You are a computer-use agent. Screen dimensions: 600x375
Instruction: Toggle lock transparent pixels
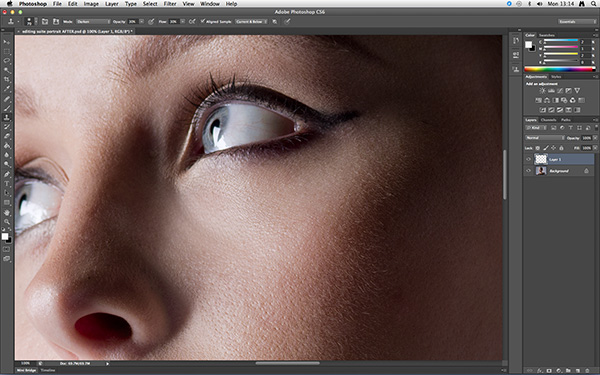[538, 148]
